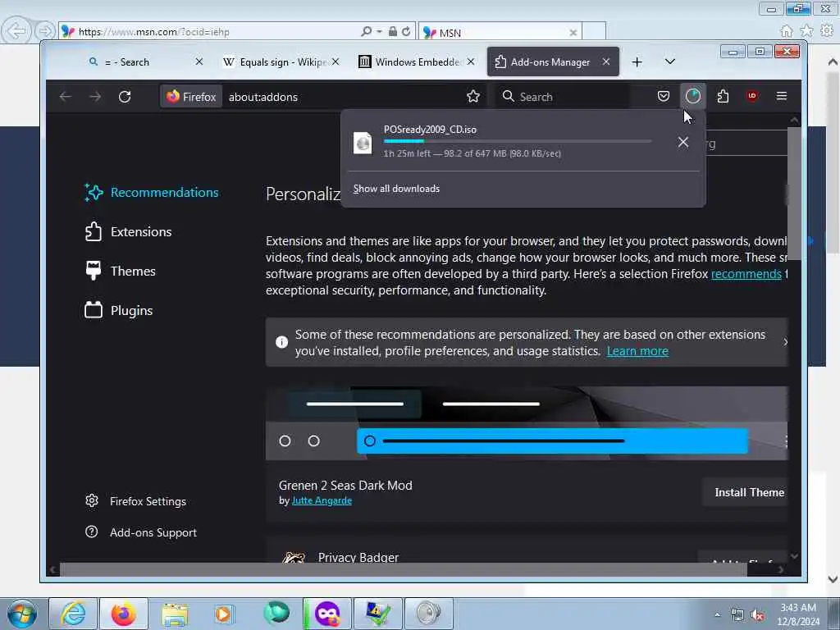
Task: Open the Firefox hamburger application menu
Action: (x=782, y=97)
